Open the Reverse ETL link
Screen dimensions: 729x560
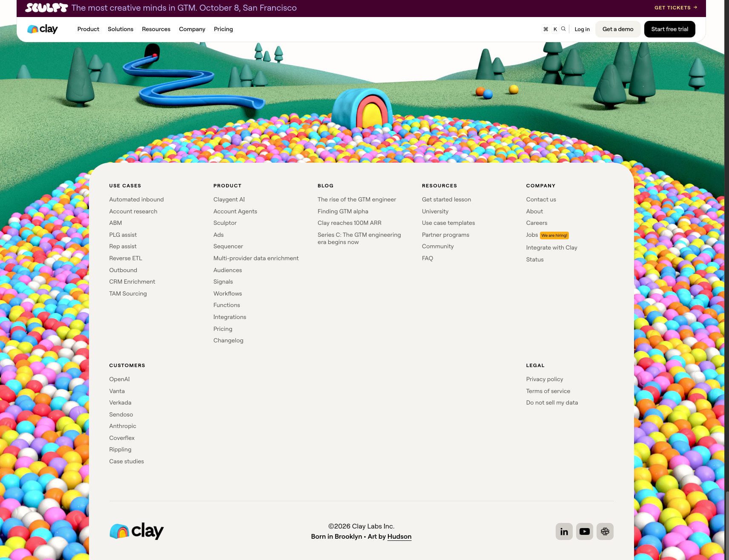(126, 258)
